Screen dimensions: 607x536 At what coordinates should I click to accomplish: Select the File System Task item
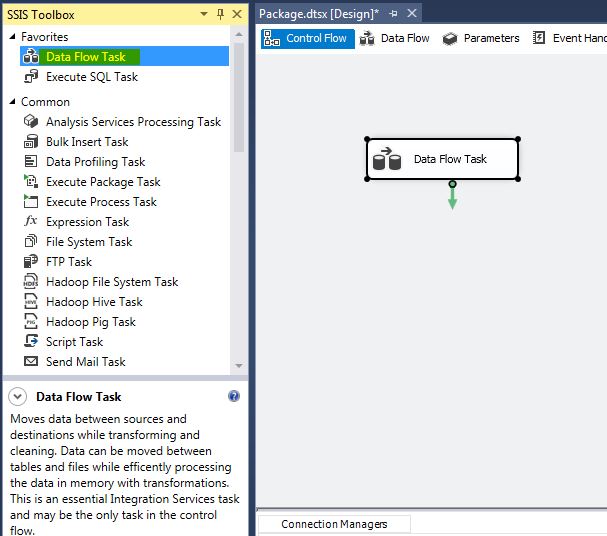pos(124,241)
